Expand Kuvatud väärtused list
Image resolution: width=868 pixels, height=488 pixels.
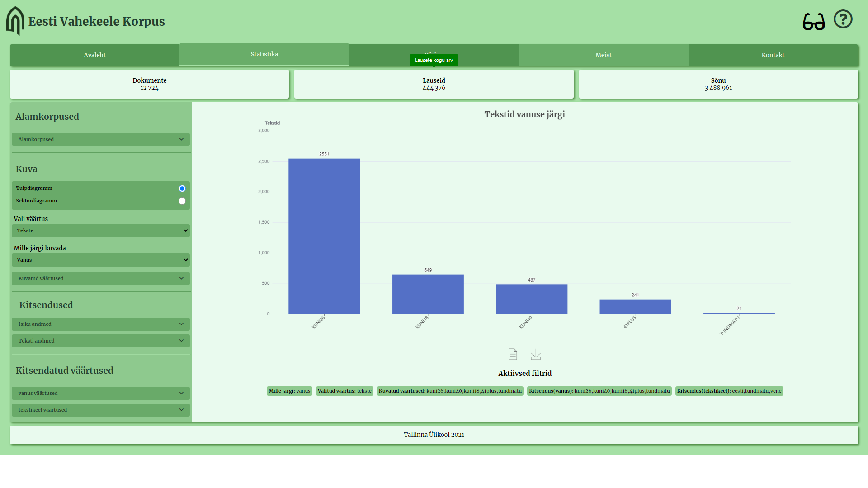(x=100, y=278)
